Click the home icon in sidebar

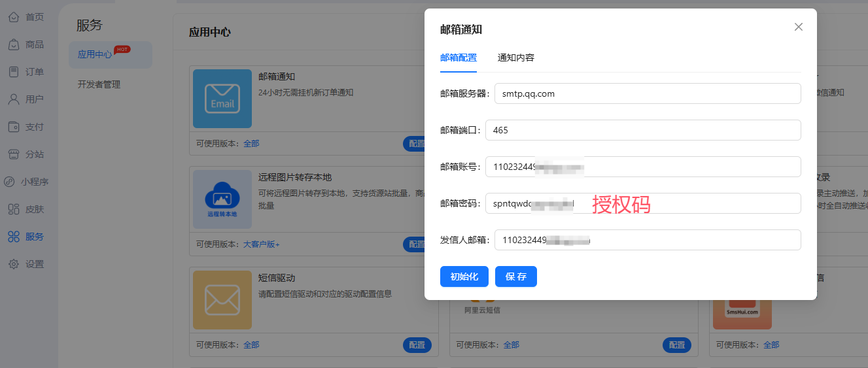pyautogui.click(x=13, y=17)
